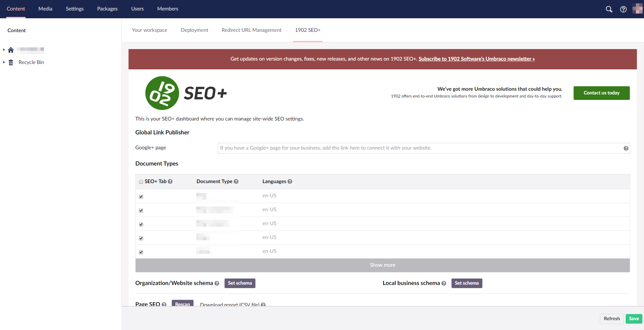Switch to Your workspace tab

[x=149, y=30]
